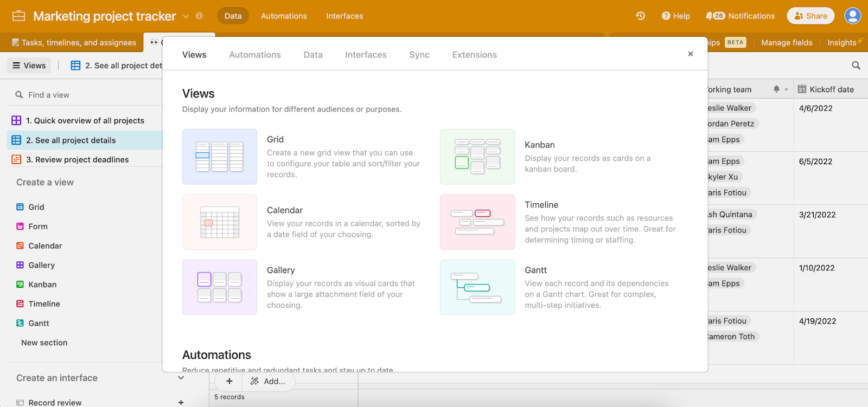Click the Jordan Peretz chip
The width and height of the screenshot is (868, 407).
tap(732, 124)
